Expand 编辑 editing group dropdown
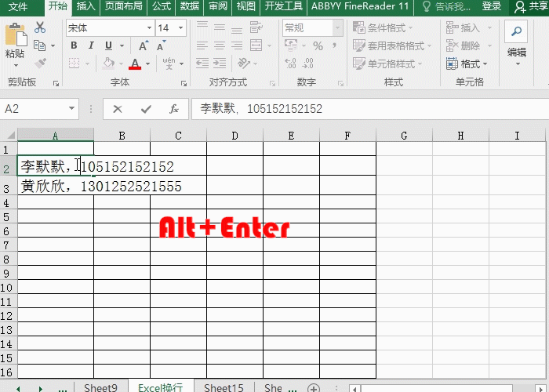549x392 pixels. pyautogui.click(x=518, y=64)
